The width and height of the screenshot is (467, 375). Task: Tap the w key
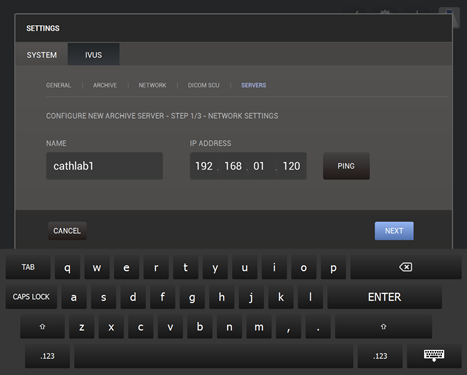tap(97, 267)
